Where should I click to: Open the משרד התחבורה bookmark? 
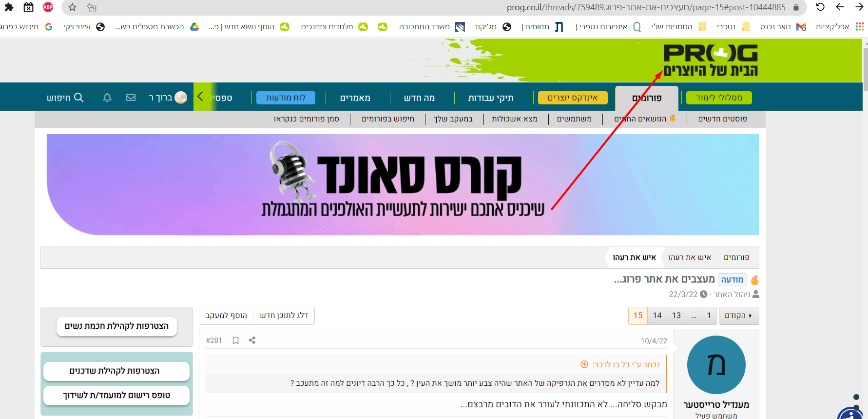pyautogui.click(x=432, y=27)
